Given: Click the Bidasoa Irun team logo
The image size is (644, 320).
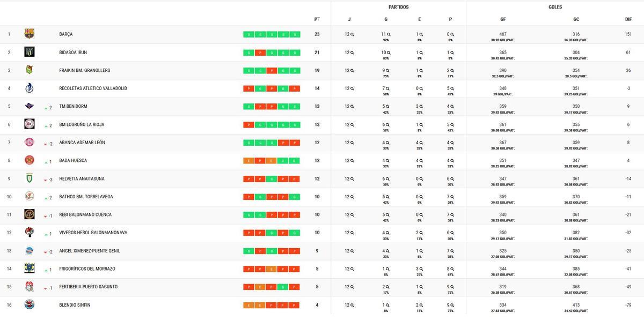Looking at the screenshot, I should coord(29,52).
